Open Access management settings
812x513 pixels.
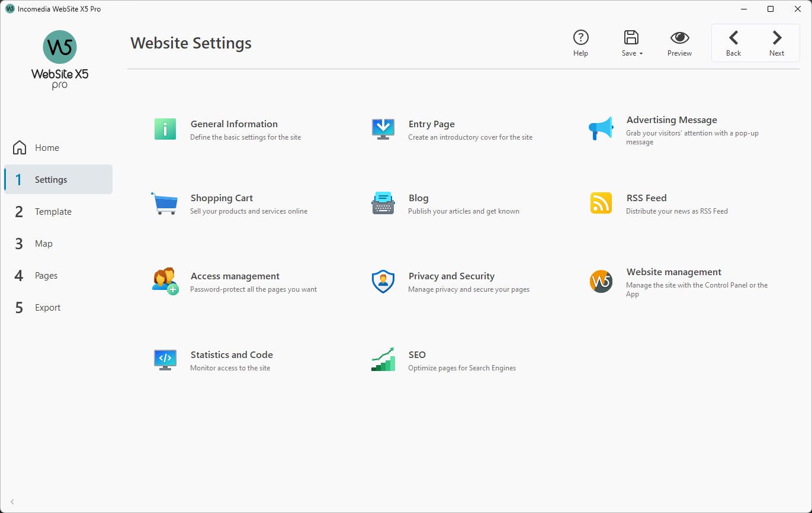coord(165,280)
